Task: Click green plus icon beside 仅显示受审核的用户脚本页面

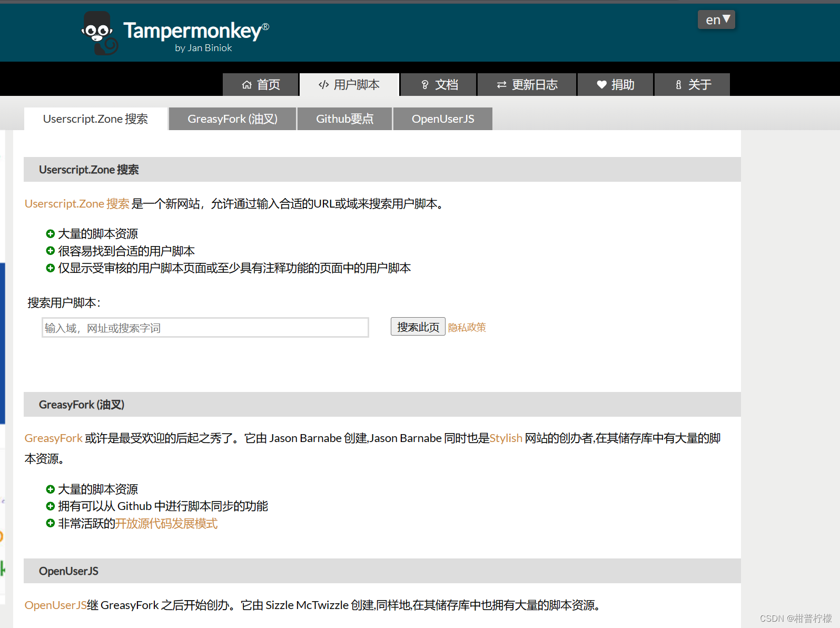Action: coord(51,268)
